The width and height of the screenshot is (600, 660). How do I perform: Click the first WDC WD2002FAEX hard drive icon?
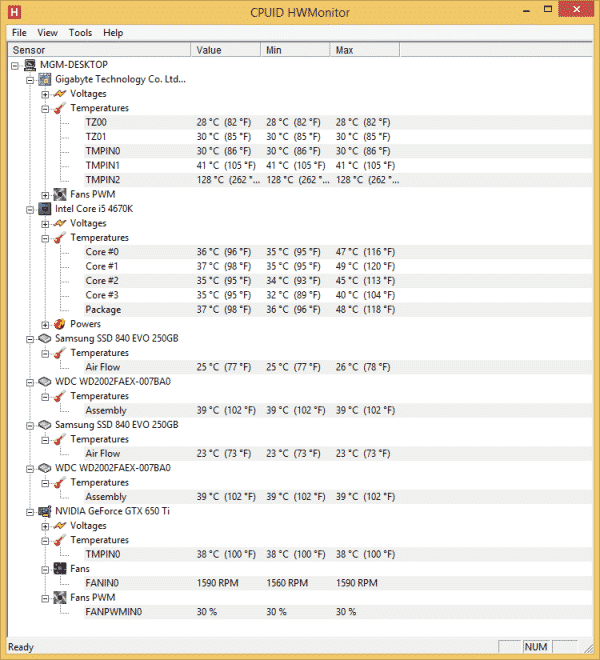45,382
